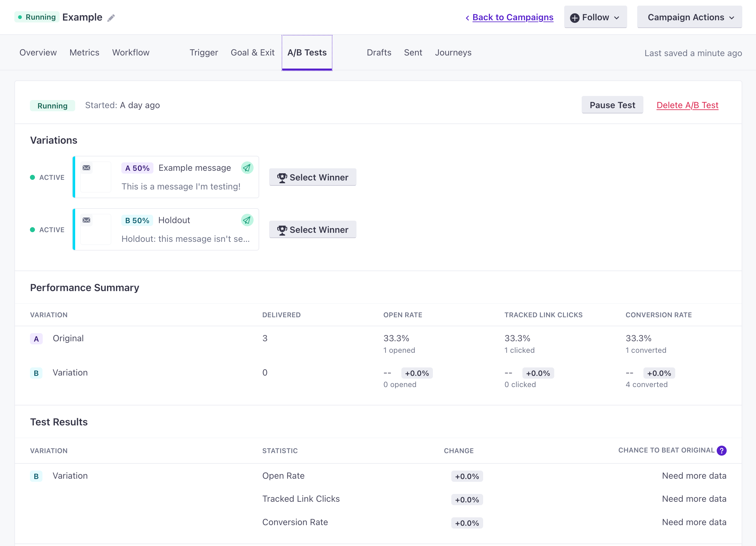
Task: Toggle the active status dot for variation A
Action: pos(33,177)
